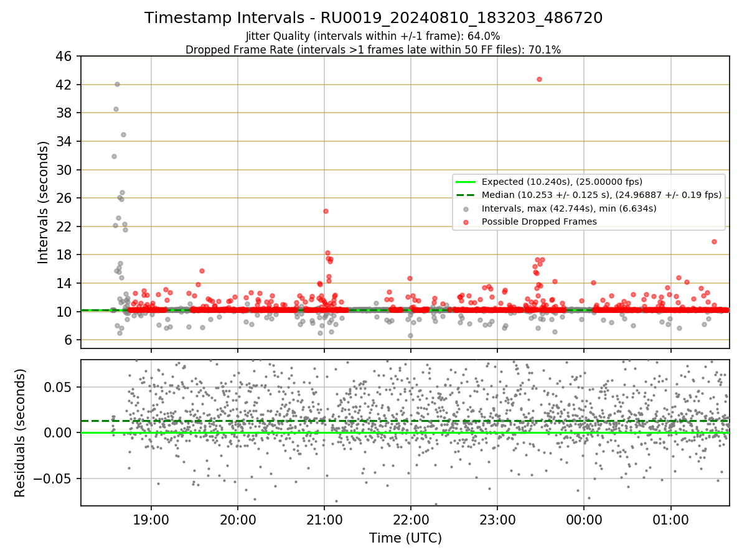The image size is (747, 560).
Task: Click the 00:00 x-axis tick label
Action: coord(584,519)
